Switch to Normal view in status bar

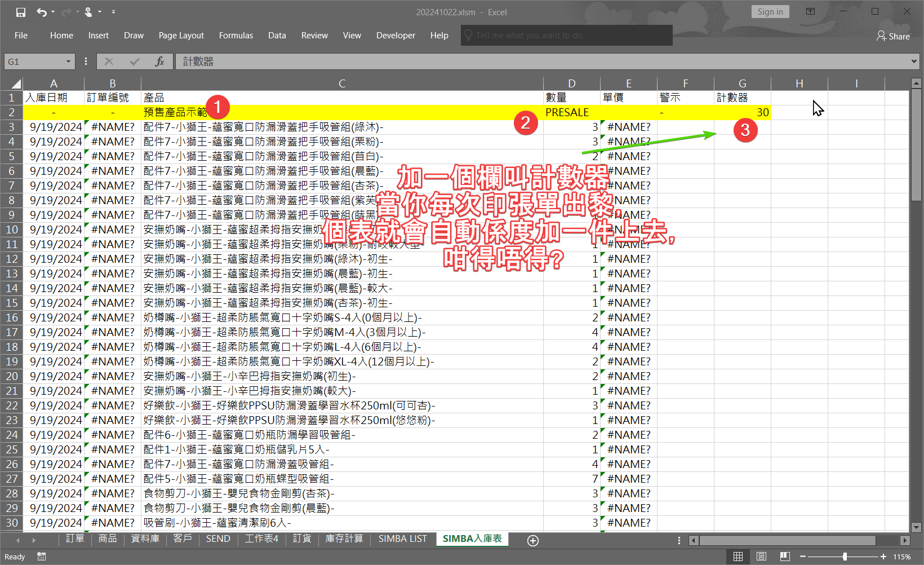(738, 557)
